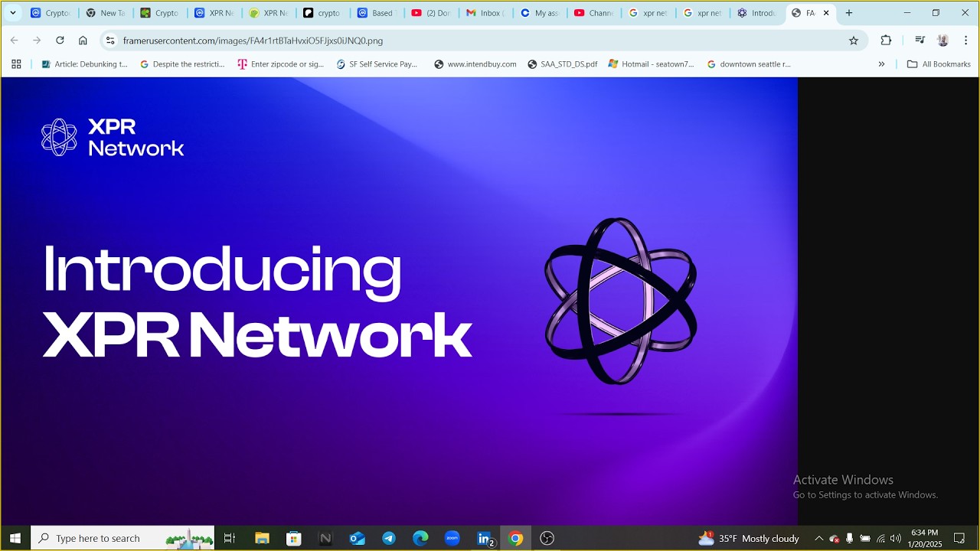Image resolution: width=980 pixels, height=551 pixels.
Task: Close the active FA tab
Action: click(826, 13)
